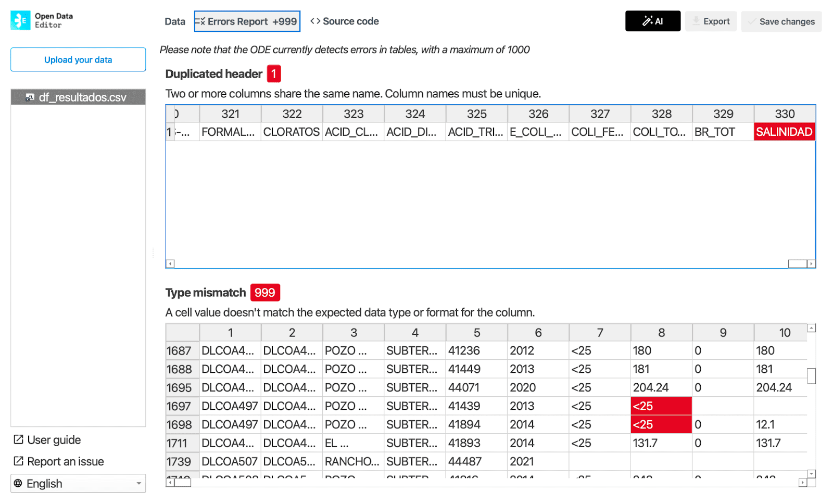Click right arrow of duplicated header scrollbar

click(x=811, y=264)
